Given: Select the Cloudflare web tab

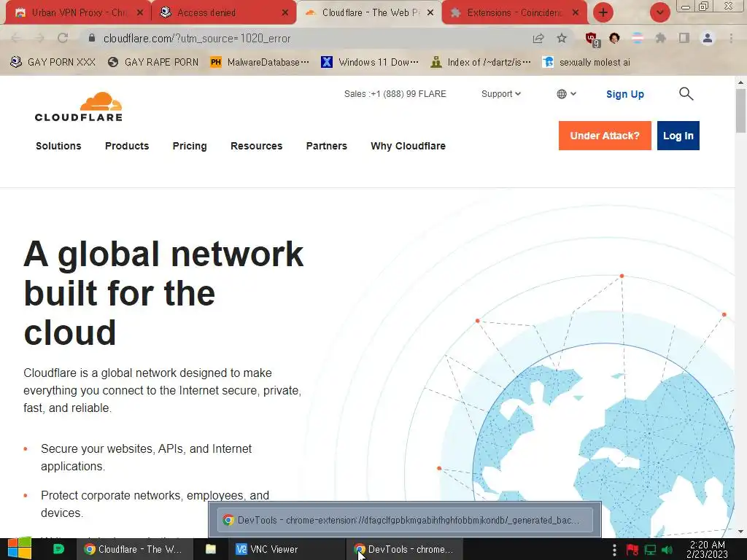Looking at the screenshot, I should tap(369, 13).
